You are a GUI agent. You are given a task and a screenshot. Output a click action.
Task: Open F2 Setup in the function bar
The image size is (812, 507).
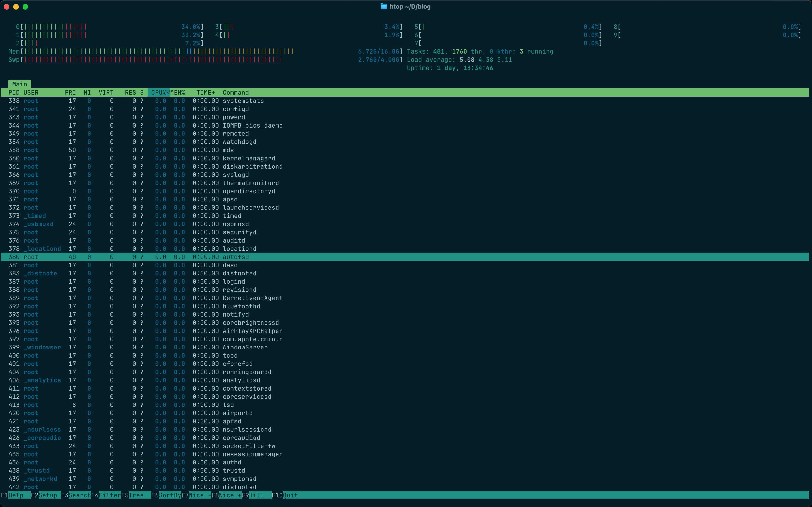(46, 495)
